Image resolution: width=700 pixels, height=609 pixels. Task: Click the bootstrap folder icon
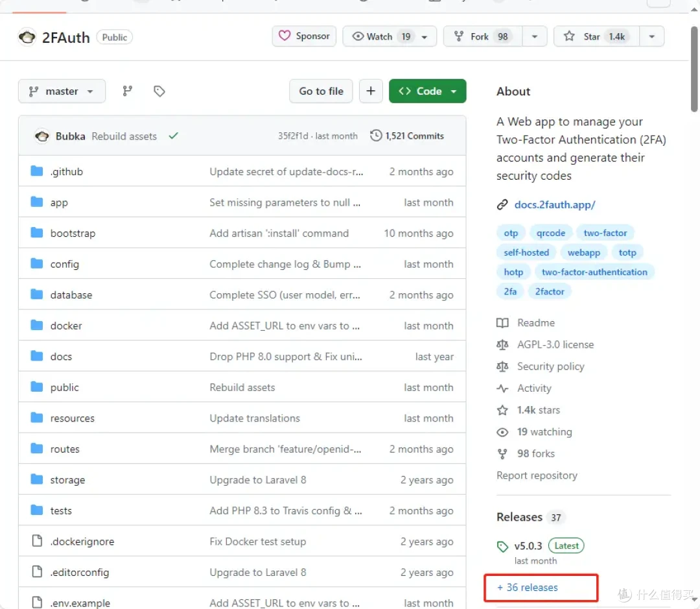click(36, 233)
